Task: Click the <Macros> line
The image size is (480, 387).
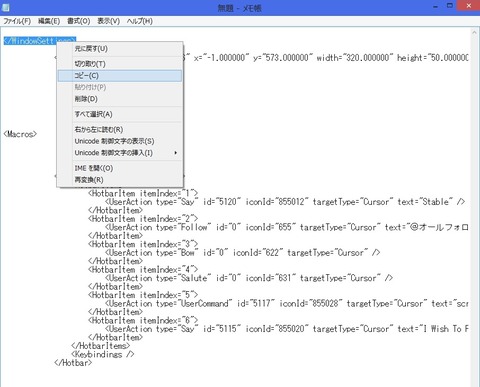Action: click(20, 134)
